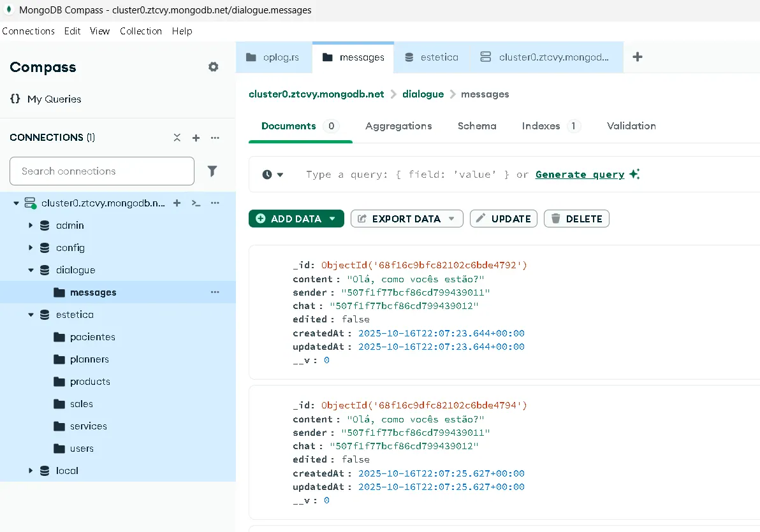Open new tab with plus icon
This screenshot has width=760, height=532.
point(638,57)
